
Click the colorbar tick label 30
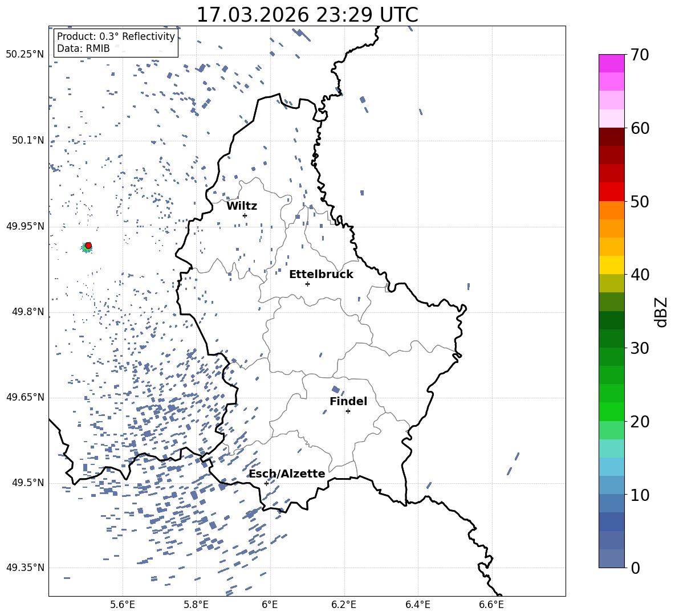tap(640, 348)
